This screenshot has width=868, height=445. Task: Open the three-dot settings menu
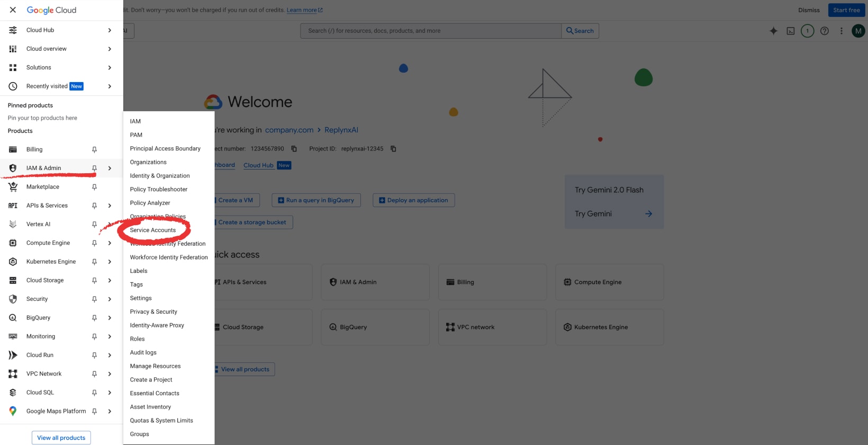coord(841,31)
